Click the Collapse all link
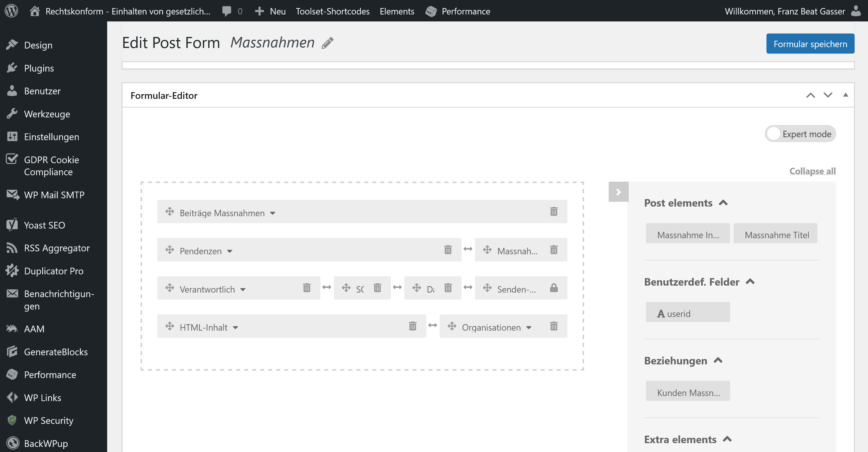 click(x=812, y=171)
